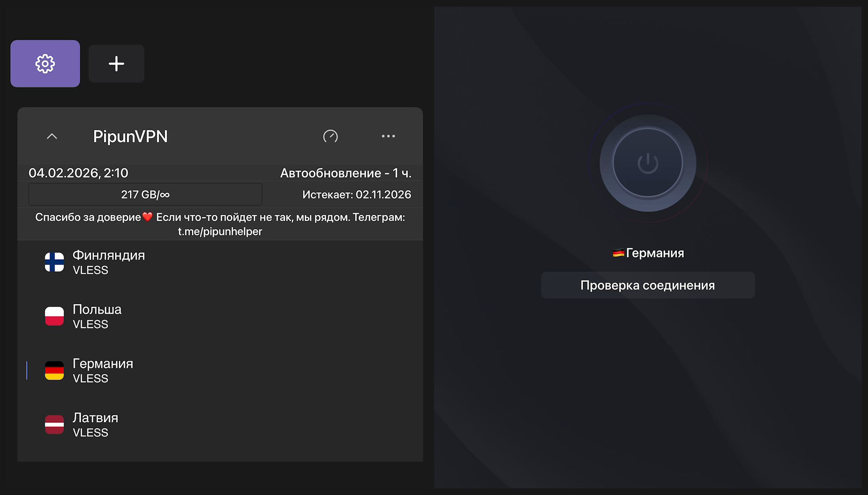Expand the Финляндия server entry

click(x=172, y=262)
